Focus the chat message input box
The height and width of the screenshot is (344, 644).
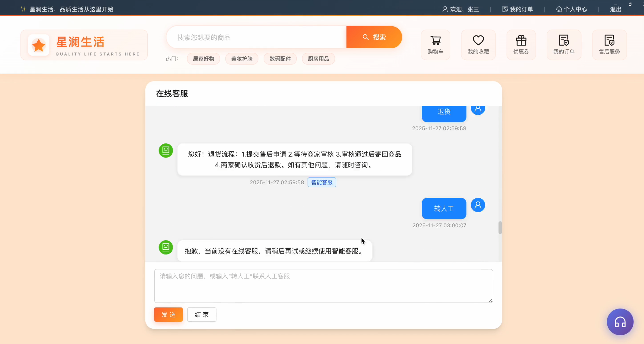323,286
